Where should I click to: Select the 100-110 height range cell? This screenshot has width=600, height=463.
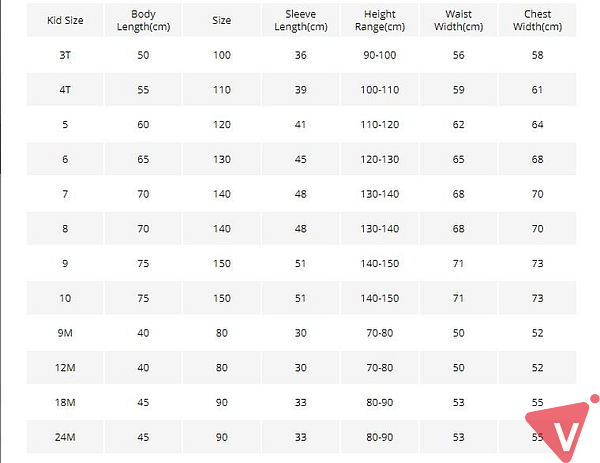click(x=380, y=90)
